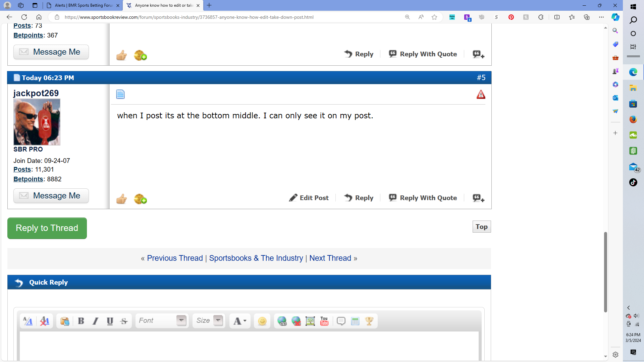Screen dimensions: 644x362
Task: Click the paste clipboard icon in editor
Action: pos(65,321)
